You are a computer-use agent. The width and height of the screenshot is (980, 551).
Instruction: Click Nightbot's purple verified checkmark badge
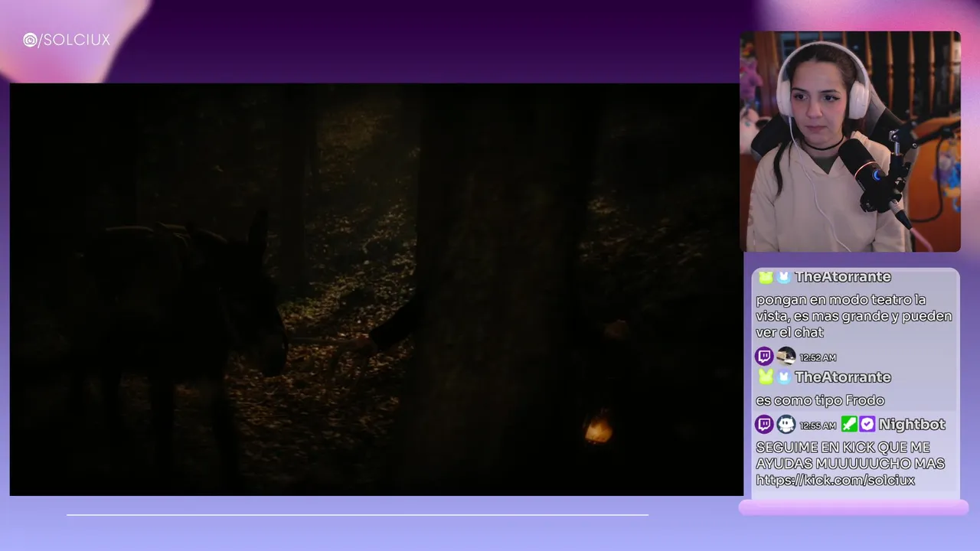(867, 424)
